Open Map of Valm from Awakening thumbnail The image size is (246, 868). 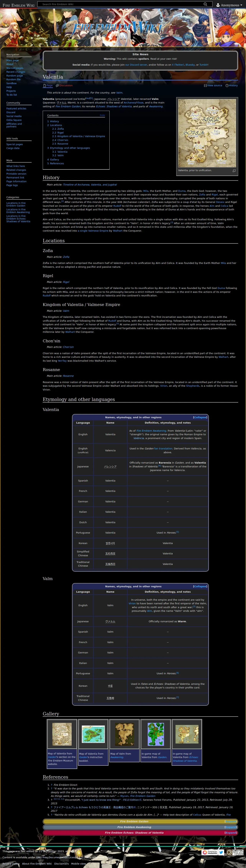125,735
